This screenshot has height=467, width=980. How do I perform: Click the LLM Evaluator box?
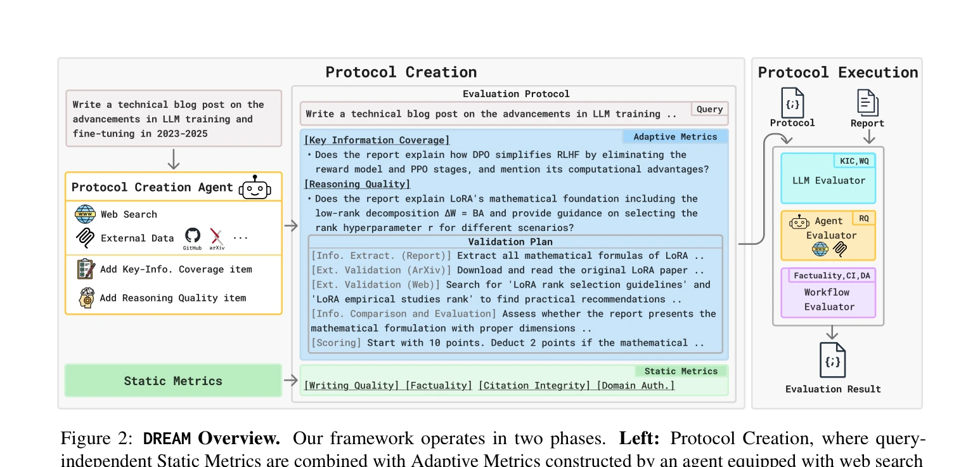pos(828,178)
